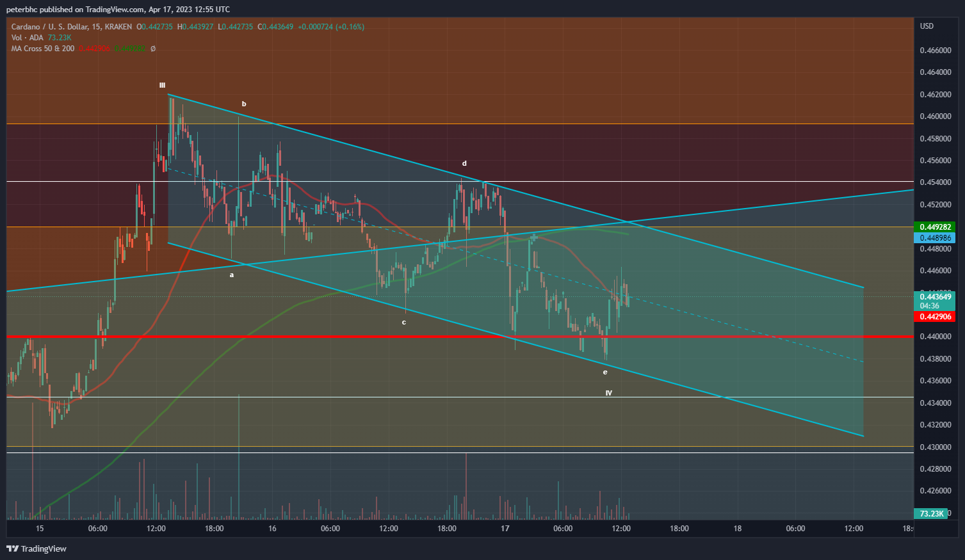Click the Ø symbol in MA Cross legend

pyautogui.click(x=153, y=49)
